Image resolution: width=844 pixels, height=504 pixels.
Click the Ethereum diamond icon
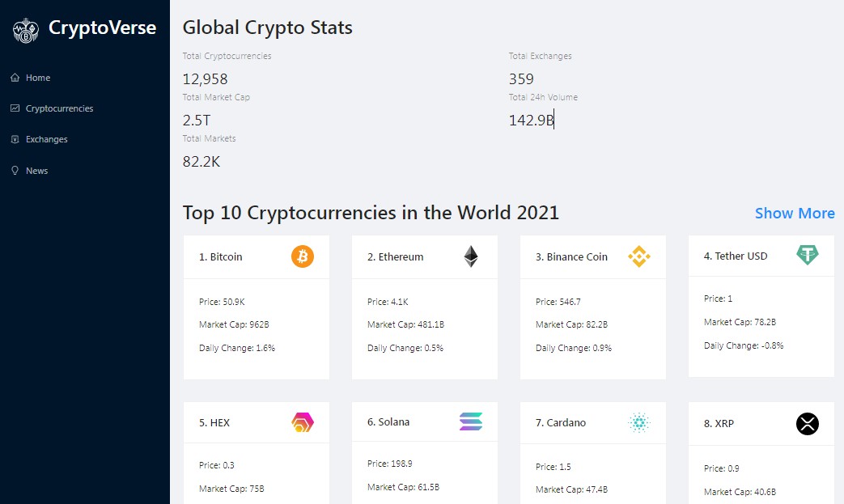click(471, 257)
